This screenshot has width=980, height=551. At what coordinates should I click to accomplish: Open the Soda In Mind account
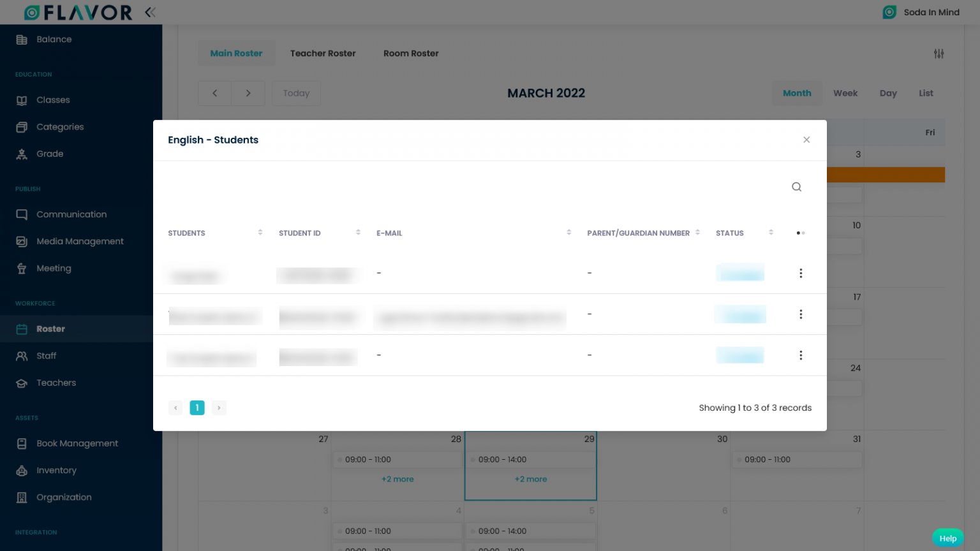click(x=921, y=12)
